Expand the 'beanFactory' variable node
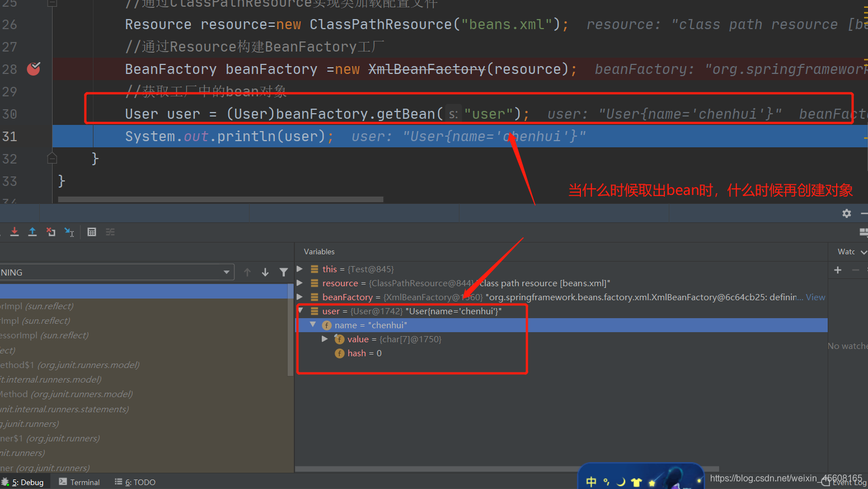This screenshot has width=868, height=489. (300, 297)
